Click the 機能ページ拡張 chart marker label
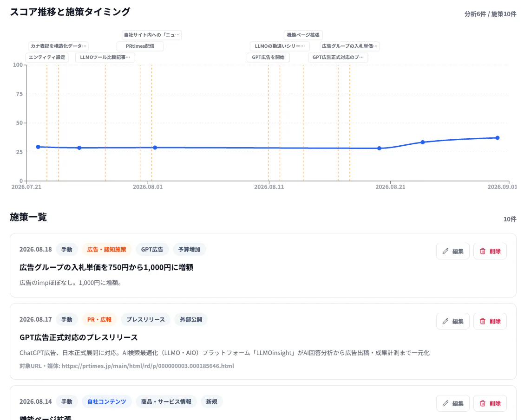This screenshot has height=420, width=524. pyautogui.click(x=303, y=35)
